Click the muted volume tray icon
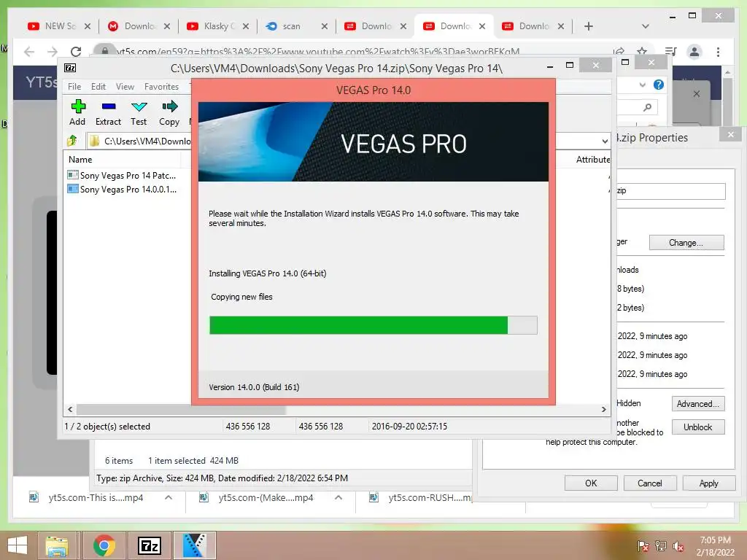 pos(678,546)
